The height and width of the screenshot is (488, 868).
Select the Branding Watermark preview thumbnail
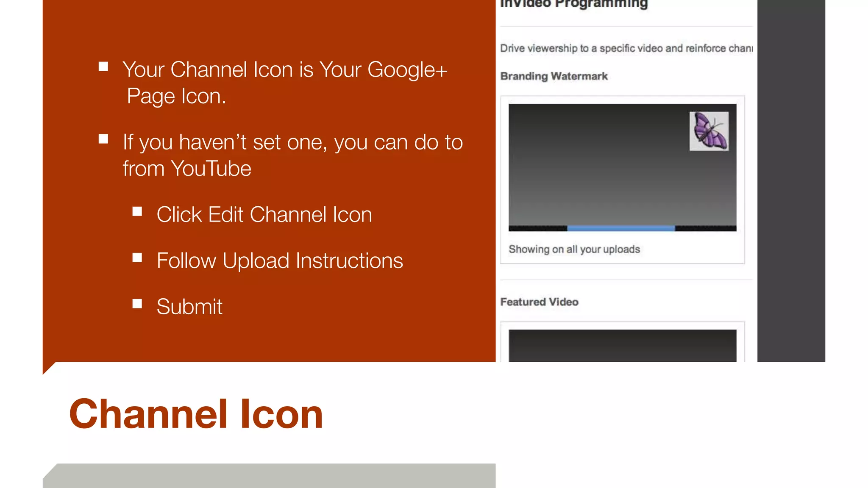point(622,167)
